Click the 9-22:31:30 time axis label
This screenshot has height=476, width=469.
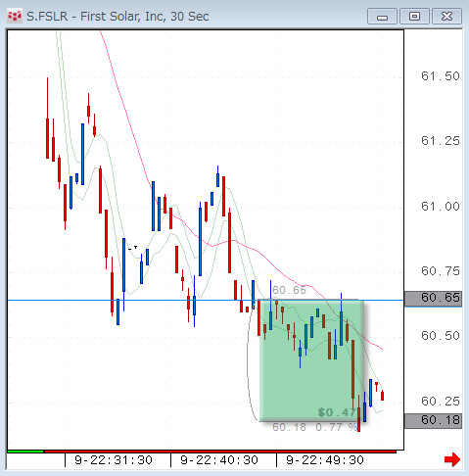point(114,460)
